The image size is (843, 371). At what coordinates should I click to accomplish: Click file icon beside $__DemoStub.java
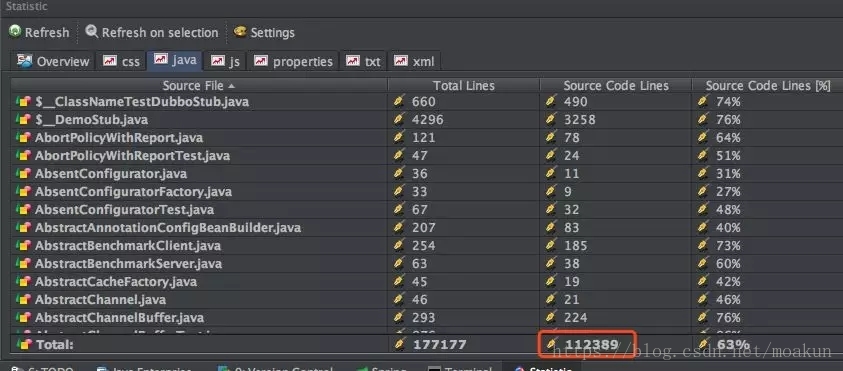click(23, 119)
